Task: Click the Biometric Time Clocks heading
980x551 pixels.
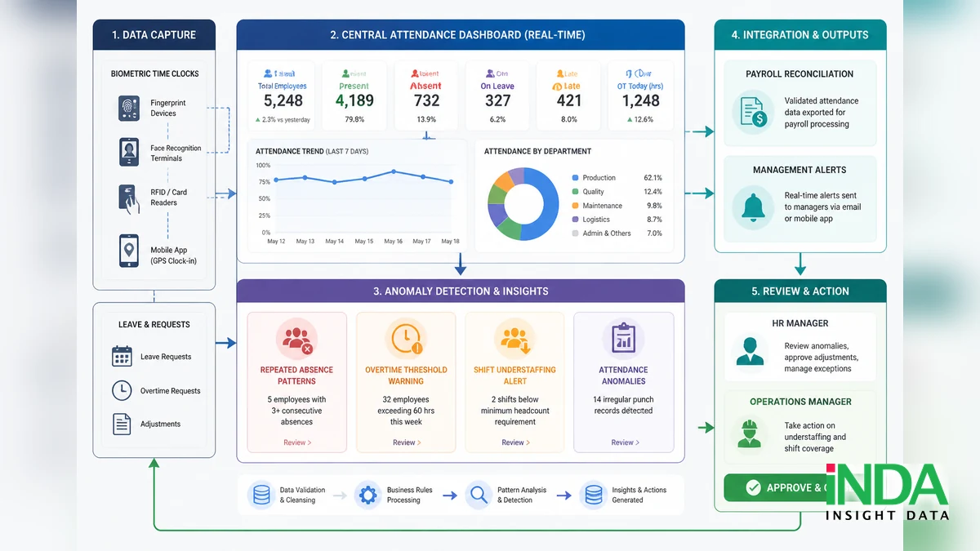Action: pyautogui.click(x=155, y=73)
